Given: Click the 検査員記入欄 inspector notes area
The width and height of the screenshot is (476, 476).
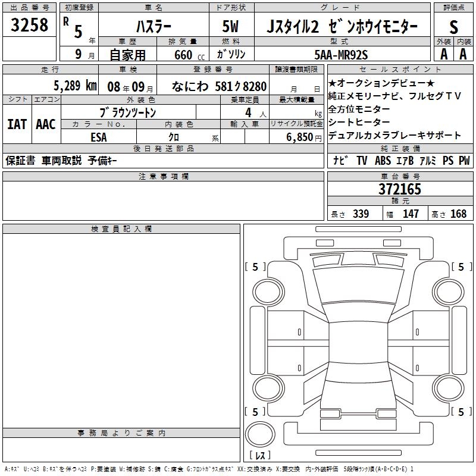Looking at the screenshot, I should pos(121,331).
